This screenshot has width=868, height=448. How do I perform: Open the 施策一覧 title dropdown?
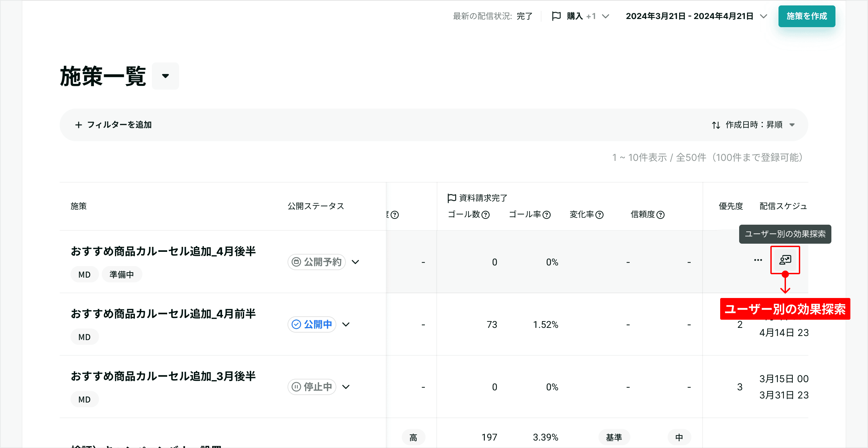coord(165,76)
